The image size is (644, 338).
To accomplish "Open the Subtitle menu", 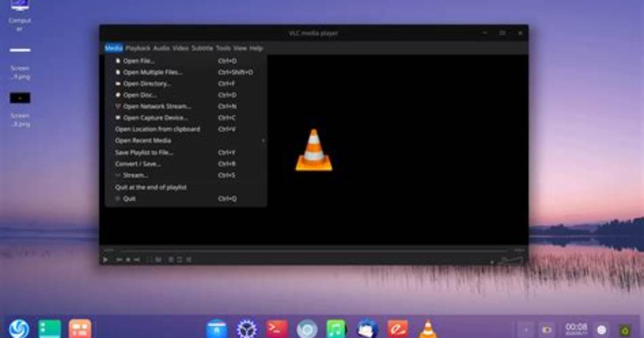I will (x=202, y=48).
